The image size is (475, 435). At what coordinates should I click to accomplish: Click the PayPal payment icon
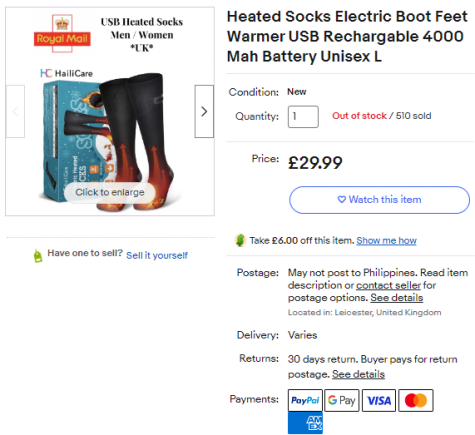(x=305, y=400)
